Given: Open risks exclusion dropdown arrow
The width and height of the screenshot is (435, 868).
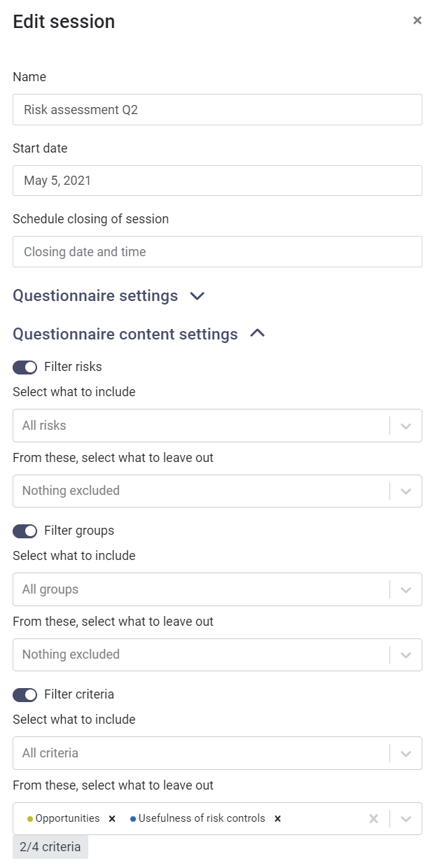Looking at the screenshot, I should (406, 491).
